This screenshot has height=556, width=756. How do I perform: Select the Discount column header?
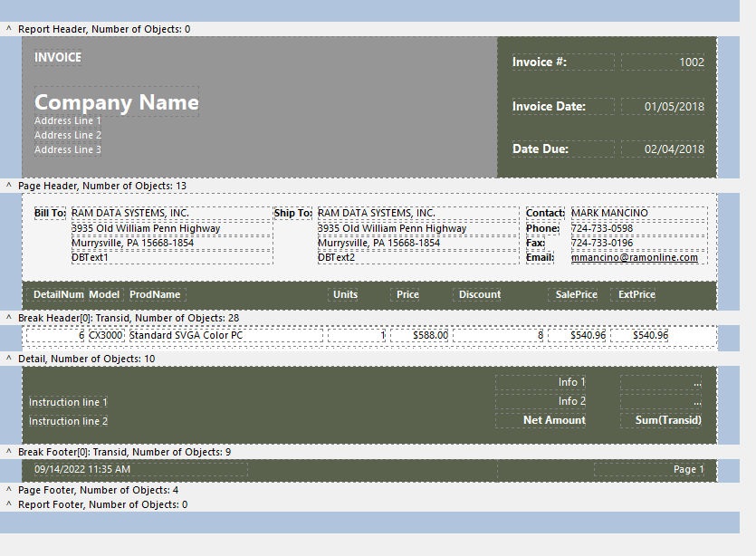click(477, 294)
